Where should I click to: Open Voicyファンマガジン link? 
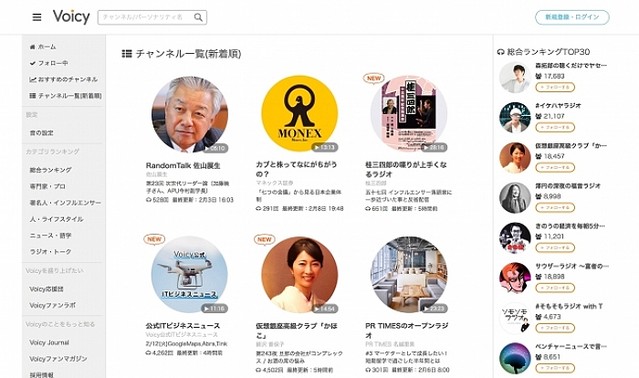click(58, 359)
